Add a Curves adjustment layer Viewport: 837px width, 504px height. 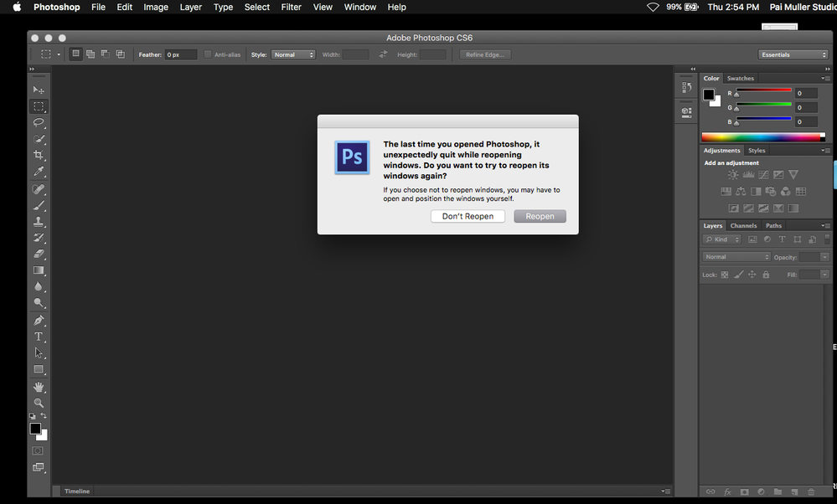click(x=764, y=174)
